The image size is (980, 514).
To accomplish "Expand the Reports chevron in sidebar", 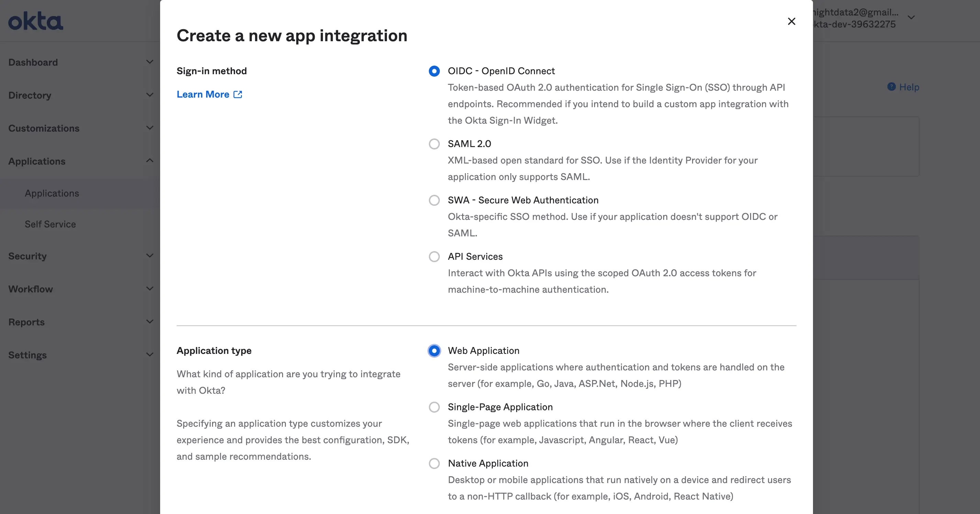I will coord(150,322).
